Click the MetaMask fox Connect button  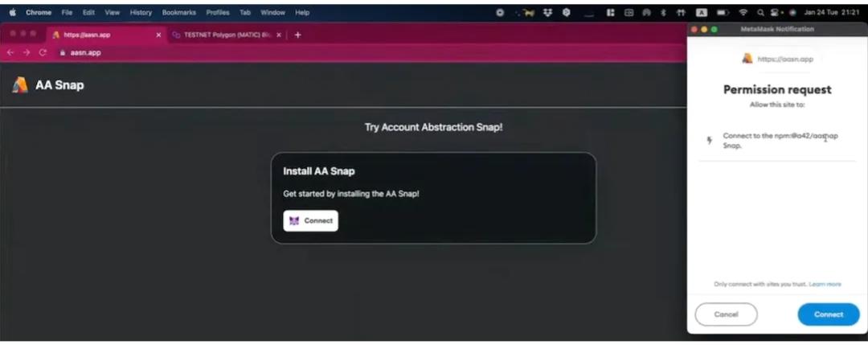point(310,220)
